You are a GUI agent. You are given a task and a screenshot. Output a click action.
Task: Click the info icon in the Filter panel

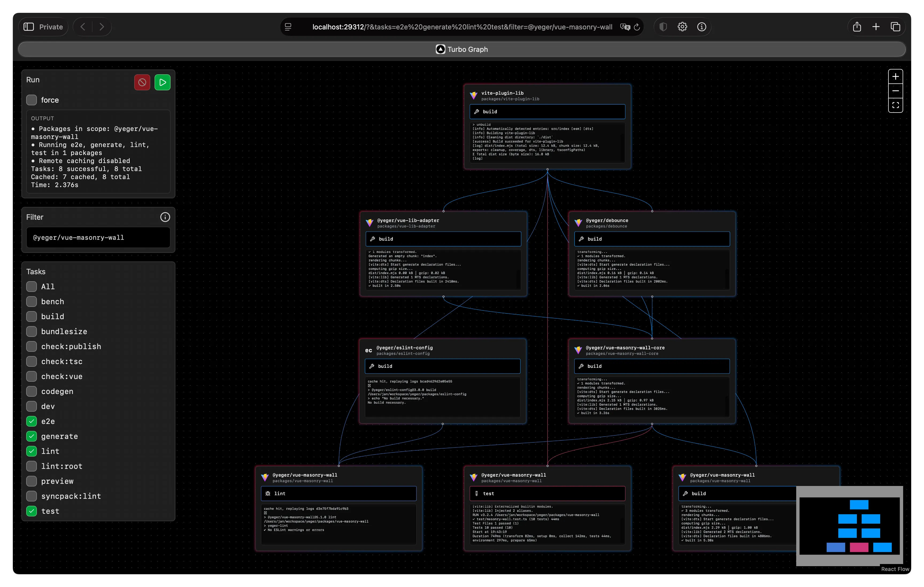pos(165,217)
